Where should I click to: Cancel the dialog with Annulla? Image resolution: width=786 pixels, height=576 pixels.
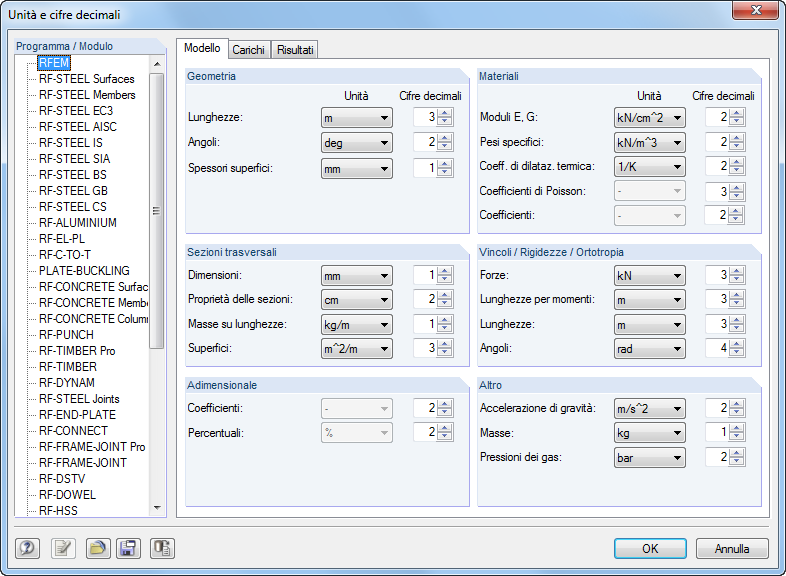coord(732,548)
